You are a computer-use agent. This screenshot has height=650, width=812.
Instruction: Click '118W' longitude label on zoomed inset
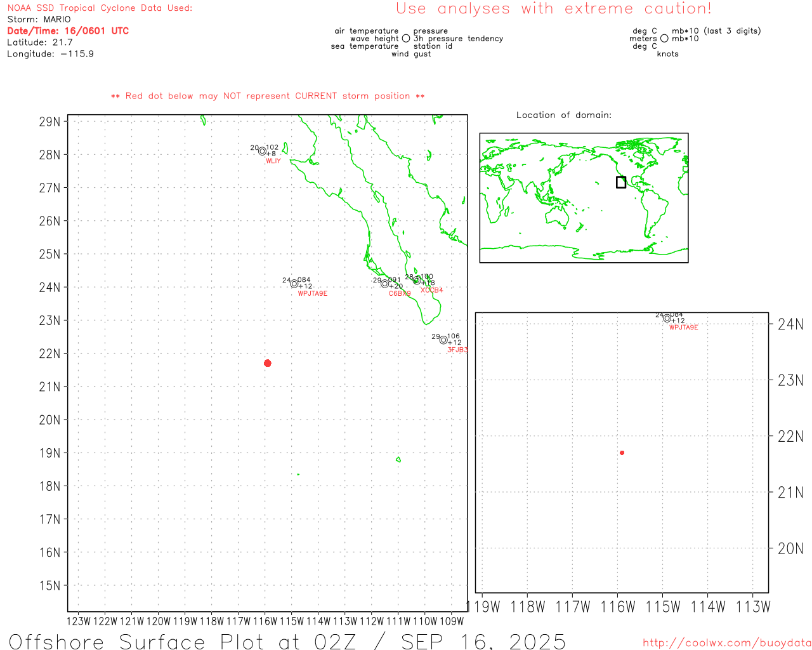click(528, 607)
